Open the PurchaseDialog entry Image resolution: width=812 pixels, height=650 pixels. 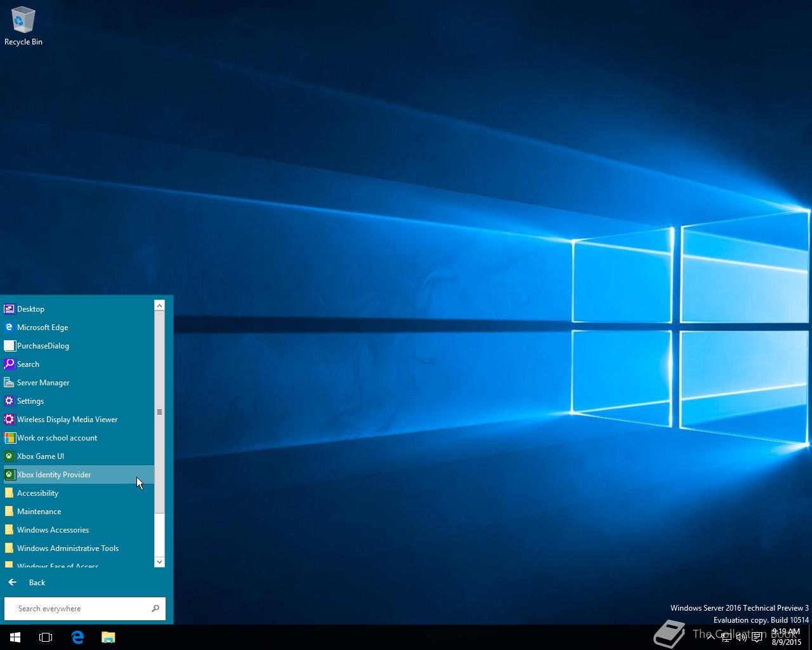(x=79, y=346)
